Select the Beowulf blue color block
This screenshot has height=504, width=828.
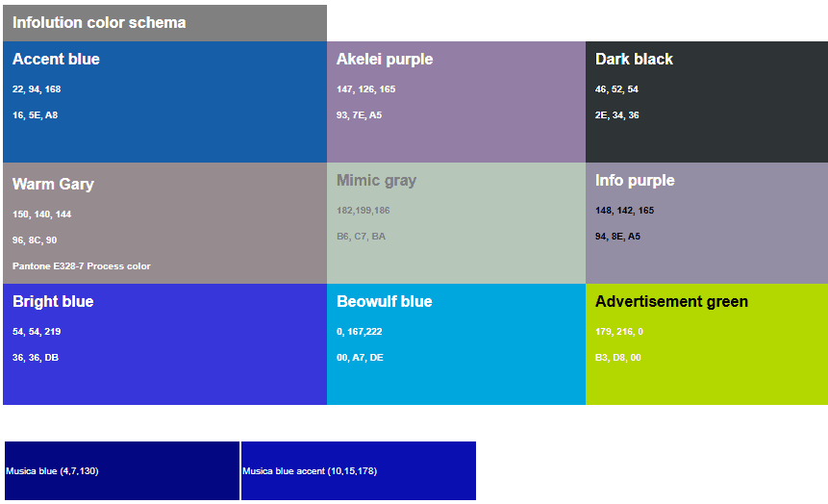[456, 344]
